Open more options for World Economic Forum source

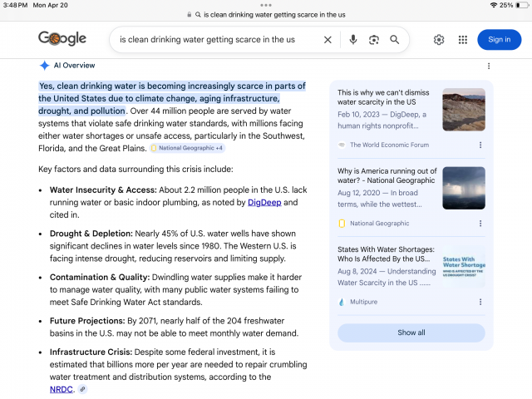(480, 145)
